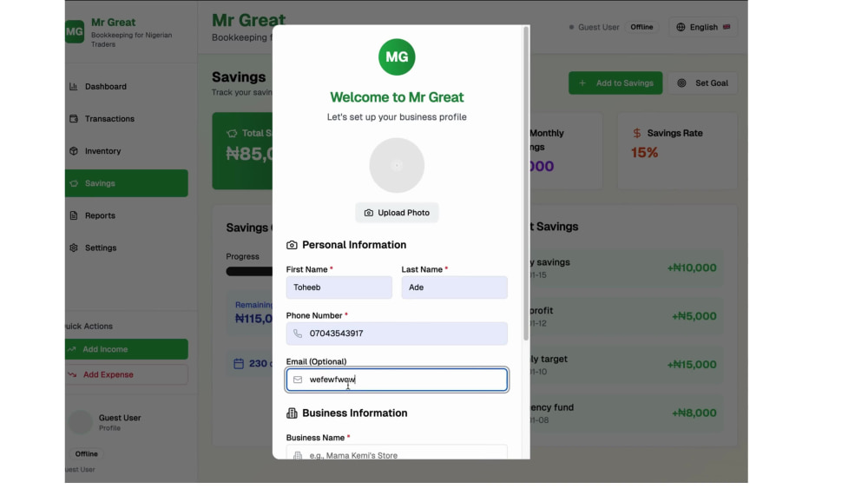Image resolution: width=868 pixels, height=489 pixels.
Task: Click the Offline badge in the top header
Action: (x=641, y=27)
